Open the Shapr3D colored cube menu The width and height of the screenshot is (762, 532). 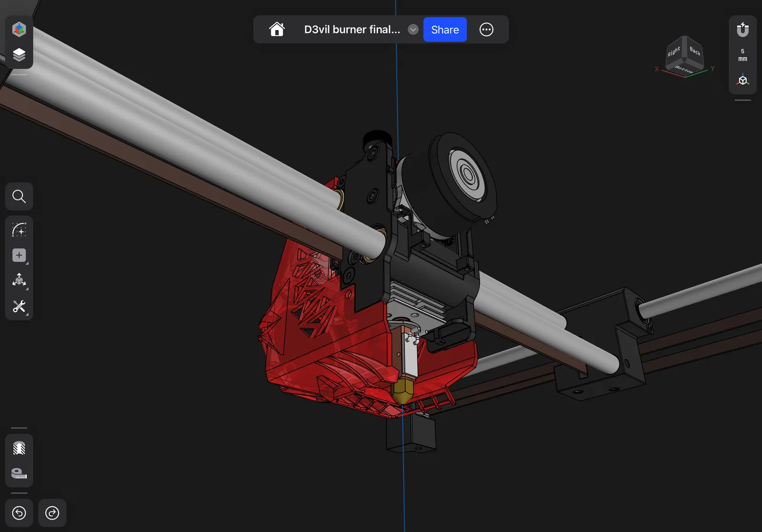pos(19,30)
